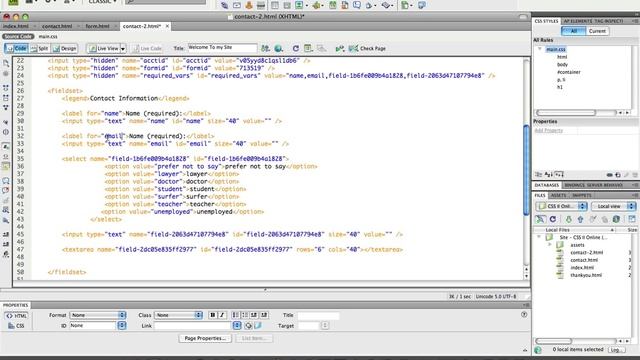Open the Class dropdown
The width and height of the screenshot is (640, 360).
[178, 315]
